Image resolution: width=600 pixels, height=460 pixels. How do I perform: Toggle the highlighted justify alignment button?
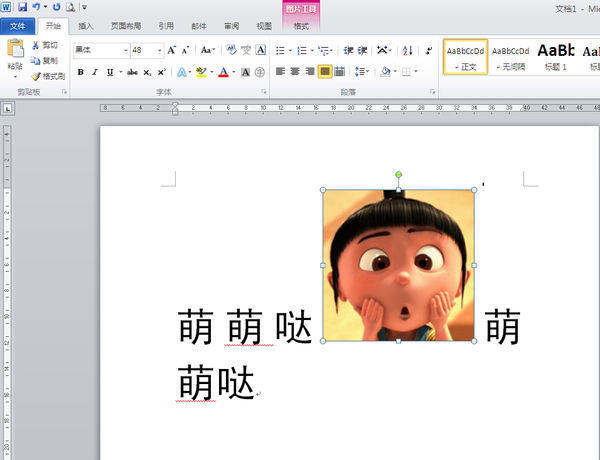(325, 72)
